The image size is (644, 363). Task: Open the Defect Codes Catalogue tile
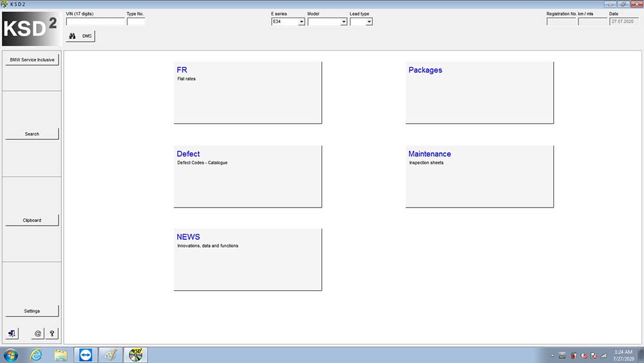pos(248,177)
